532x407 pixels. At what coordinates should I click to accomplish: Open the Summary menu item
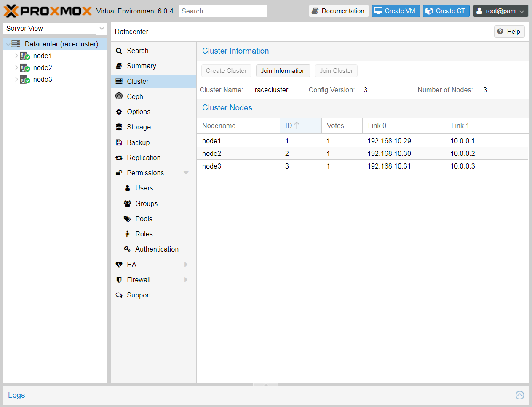154,66
